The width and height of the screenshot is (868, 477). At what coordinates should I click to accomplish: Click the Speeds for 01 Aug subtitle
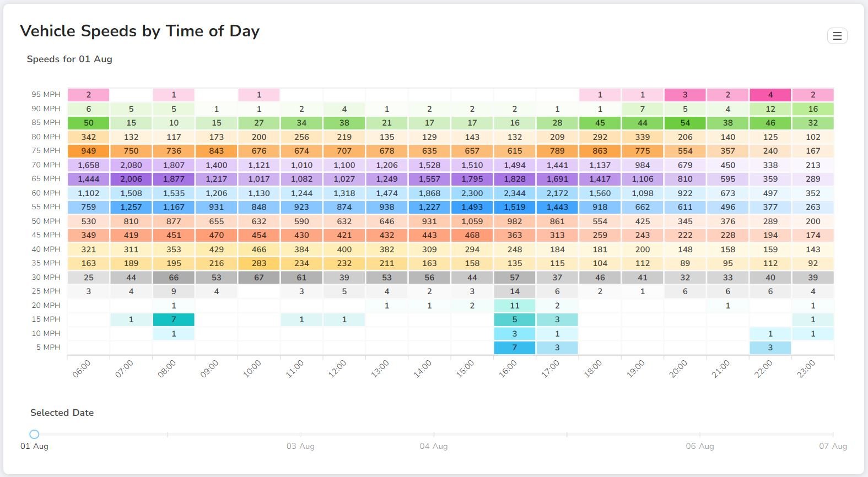point(69,59)
